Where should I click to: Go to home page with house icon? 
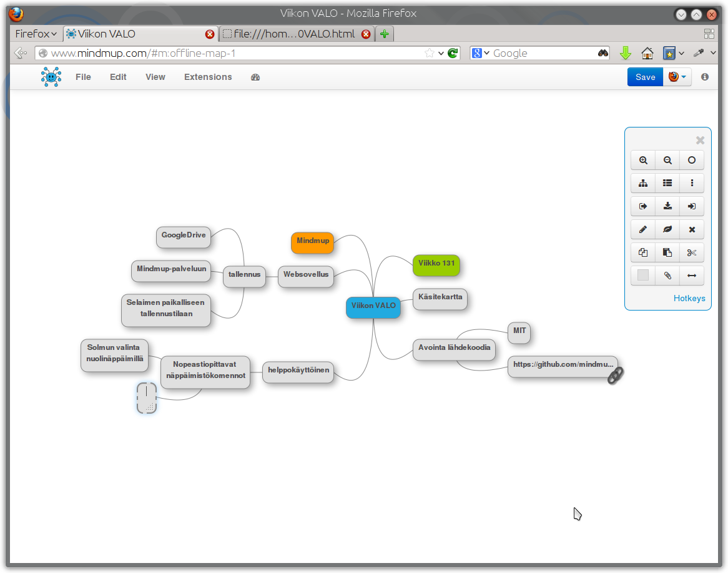647,54
